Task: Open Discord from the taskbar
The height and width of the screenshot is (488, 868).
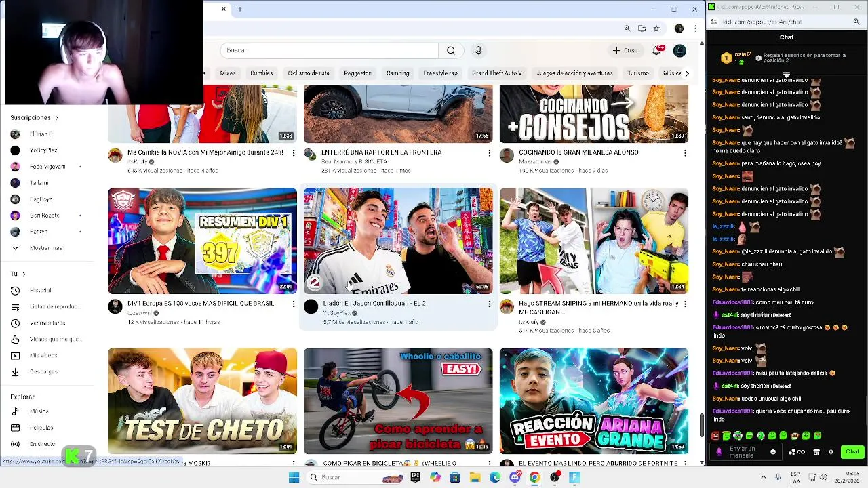Action: (x=515, y=477)
